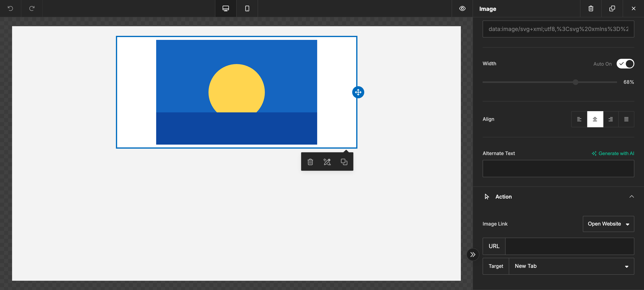Align image to the left
The height and width of the screenshot is (290, 644).
pos(579,119)
